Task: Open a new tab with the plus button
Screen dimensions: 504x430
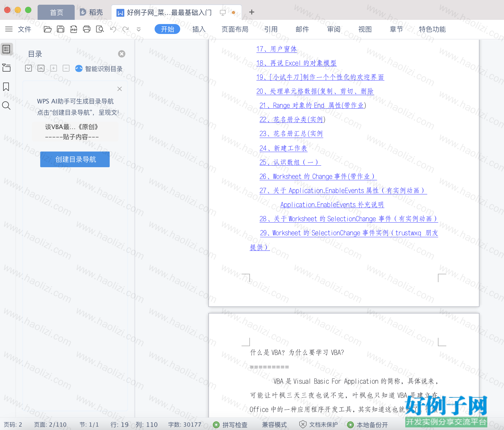Action: click(252, 12)
